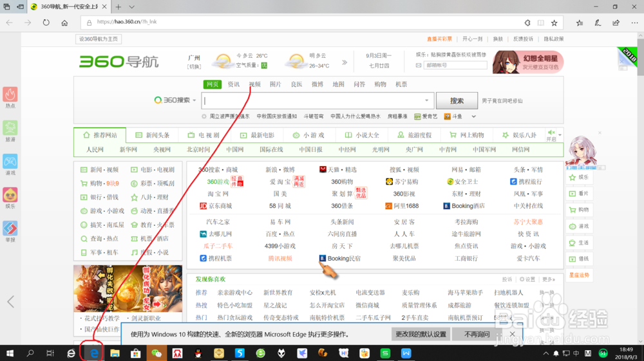Click the 搜索 button
The height and width of the screenshot is (361, 644).
click(x=457, y=100)
